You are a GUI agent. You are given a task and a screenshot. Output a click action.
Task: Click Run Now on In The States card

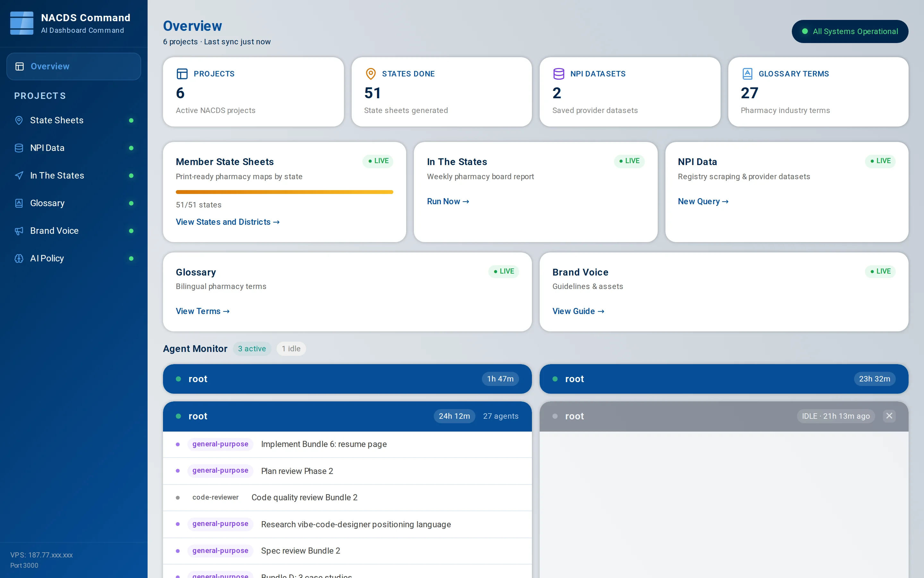[448, 201]
